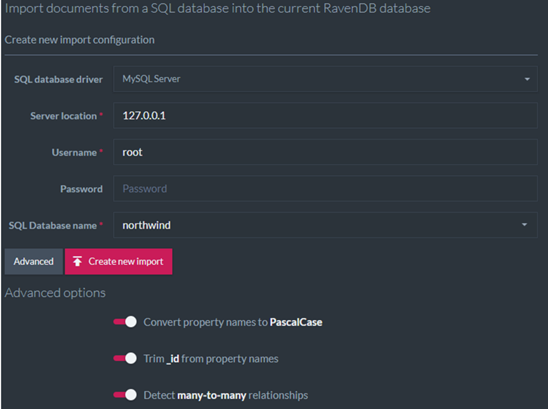548x409 pixels.
Task: Select the northwind database name field
Action: click(325, 225)
